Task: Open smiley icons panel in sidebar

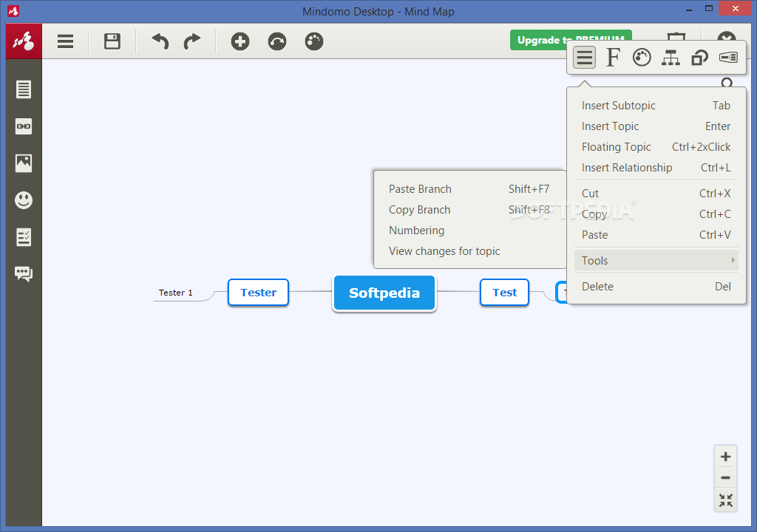Action: (x=24, y=199)
